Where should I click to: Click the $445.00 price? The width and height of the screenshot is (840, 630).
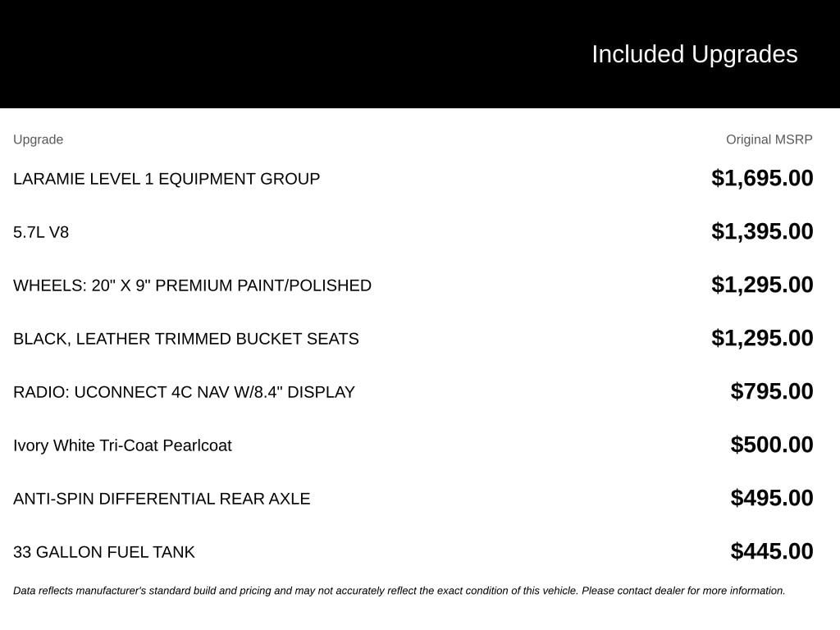[x=771, y=551]
